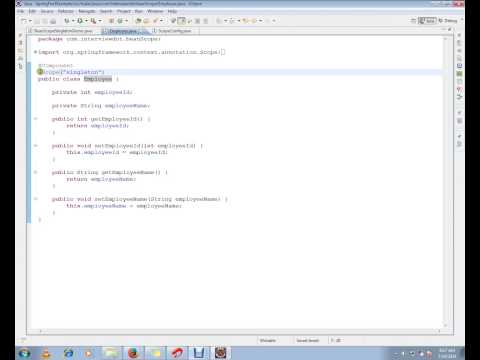This screenshot has height=360, width=480.
Task: Open the Project menu
Action: pos(124,11)
